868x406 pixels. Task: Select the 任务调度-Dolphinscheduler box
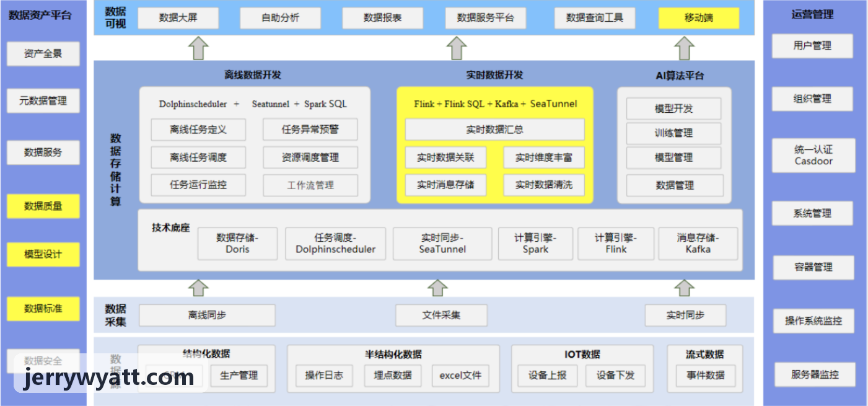335,244
